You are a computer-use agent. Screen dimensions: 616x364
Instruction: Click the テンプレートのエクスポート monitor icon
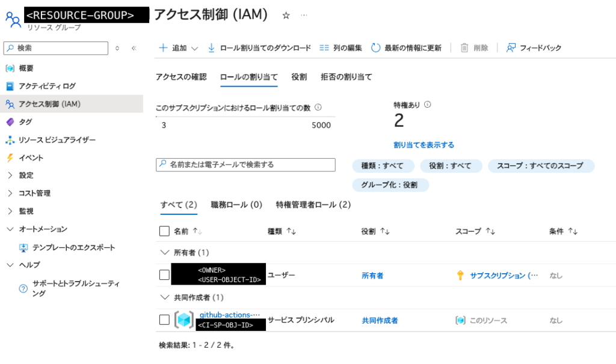tap(23, 248)
